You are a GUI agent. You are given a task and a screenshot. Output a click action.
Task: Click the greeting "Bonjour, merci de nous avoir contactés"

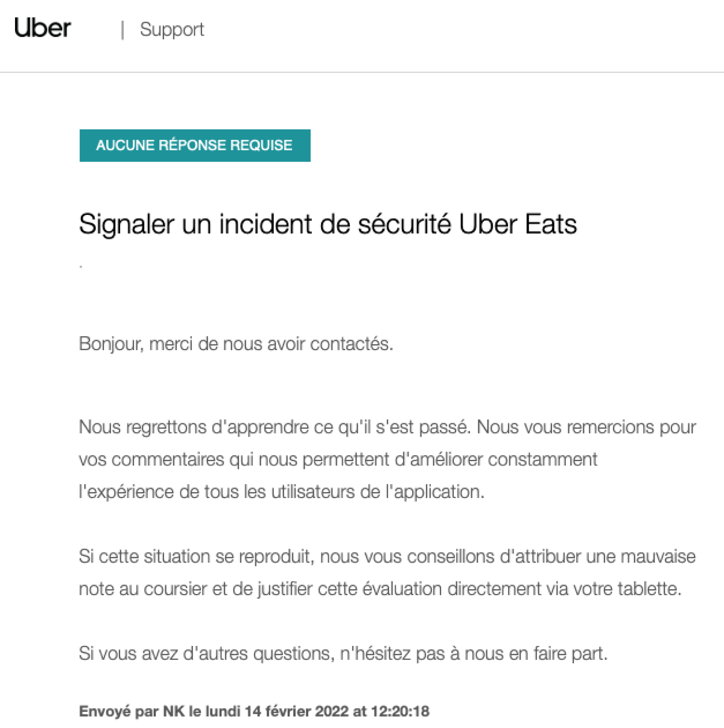pos(235,344)
